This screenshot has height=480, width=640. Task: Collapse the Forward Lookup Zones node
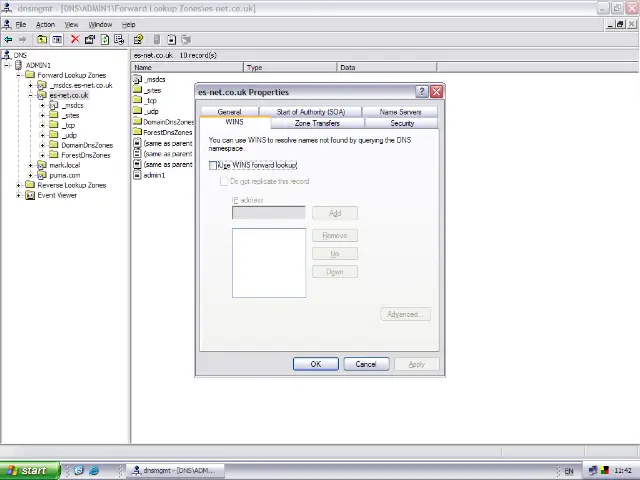18,75
